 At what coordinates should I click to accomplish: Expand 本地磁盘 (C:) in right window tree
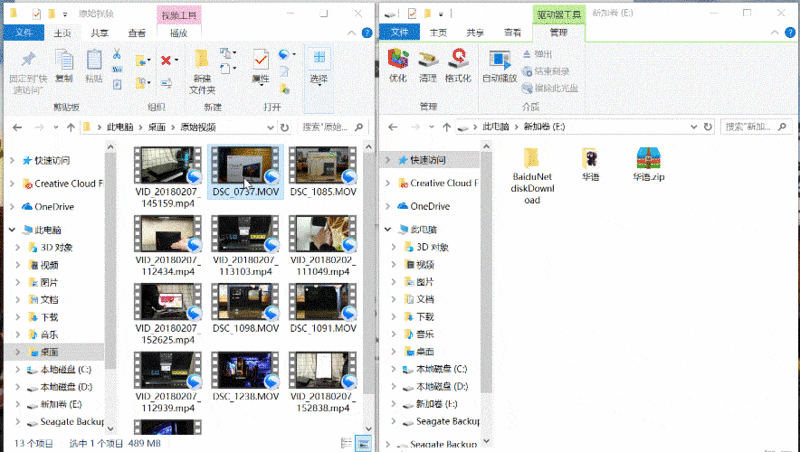pos(393,369)
